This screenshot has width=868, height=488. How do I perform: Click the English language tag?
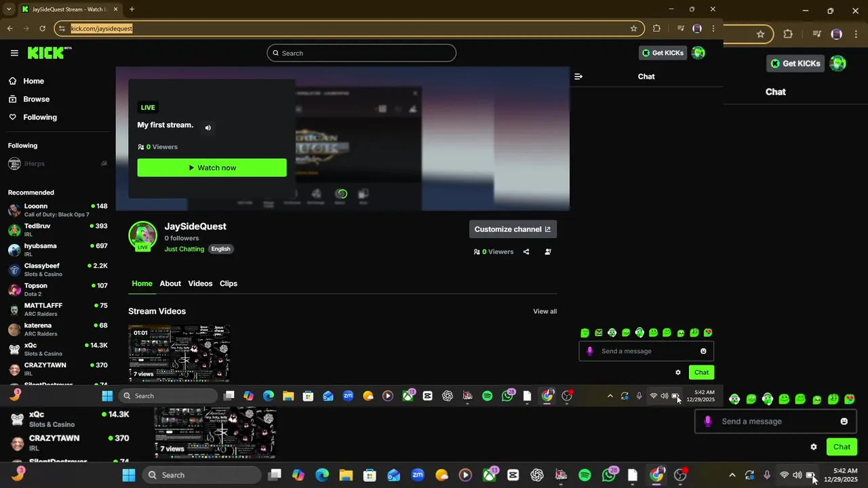point(220,249)
